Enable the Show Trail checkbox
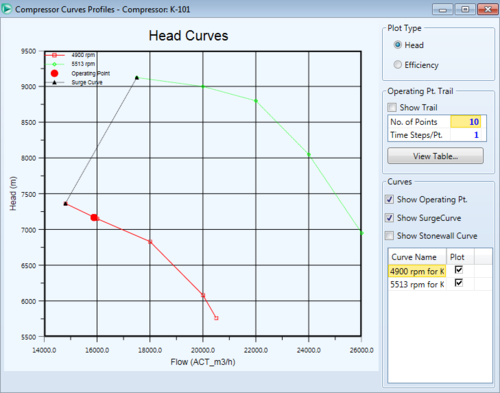Viewport: 500px width, 393px height. point(392,107)
